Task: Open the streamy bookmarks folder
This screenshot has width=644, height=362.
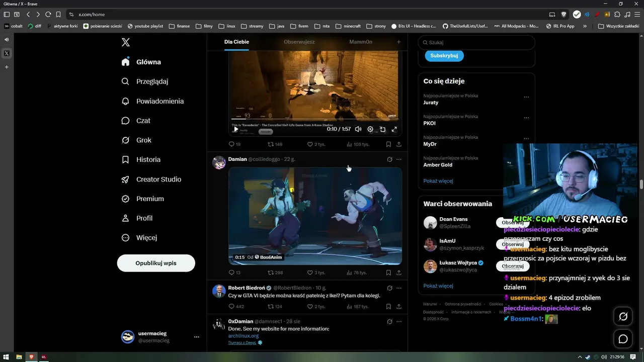Action: (x=252, y=26)
